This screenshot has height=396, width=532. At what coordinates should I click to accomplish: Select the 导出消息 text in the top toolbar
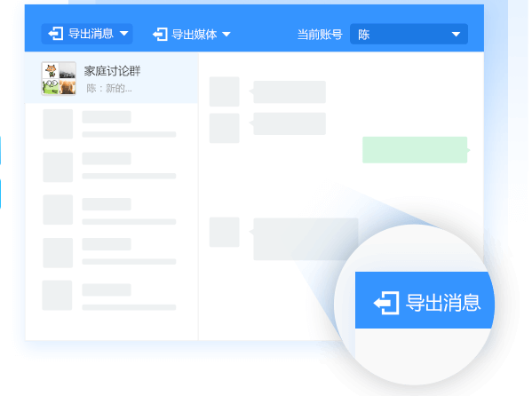point(91,34)
